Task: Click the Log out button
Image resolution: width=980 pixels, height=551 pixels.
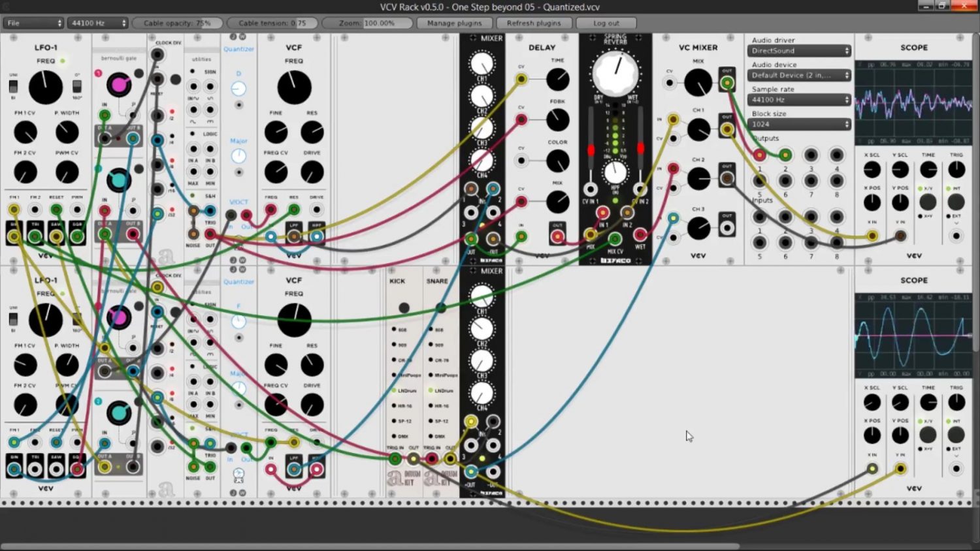Action: coord(606,23)
